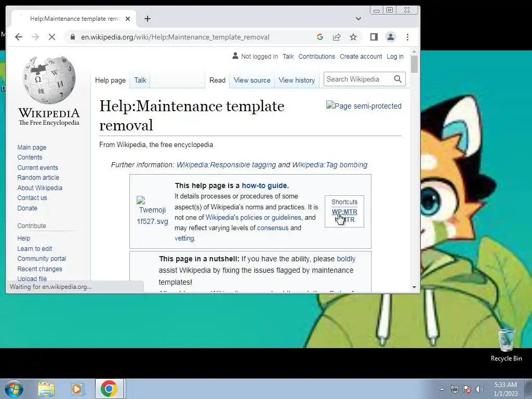Switch to the Talk tab

pyautogui.click(x=140, y=81)
